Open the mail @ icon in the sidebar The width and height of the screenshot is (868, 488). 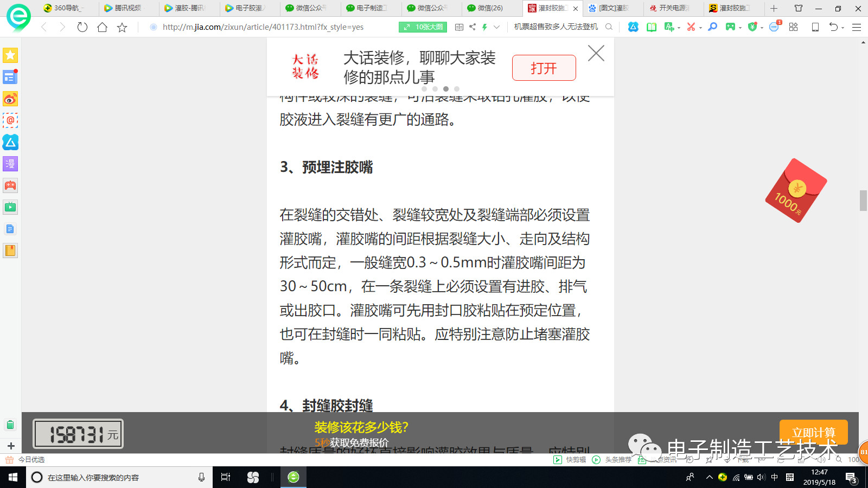pos(10,120)
